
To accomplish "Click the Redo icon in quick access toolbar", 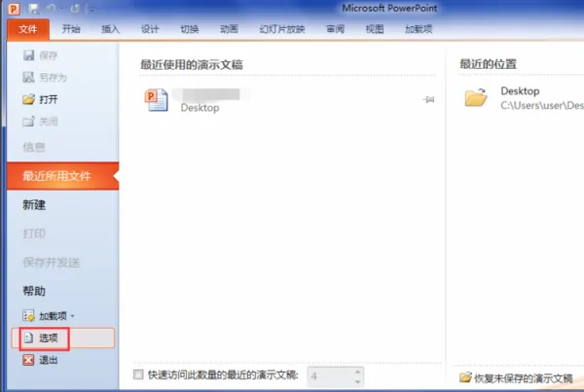I will (x=75, y=8).
